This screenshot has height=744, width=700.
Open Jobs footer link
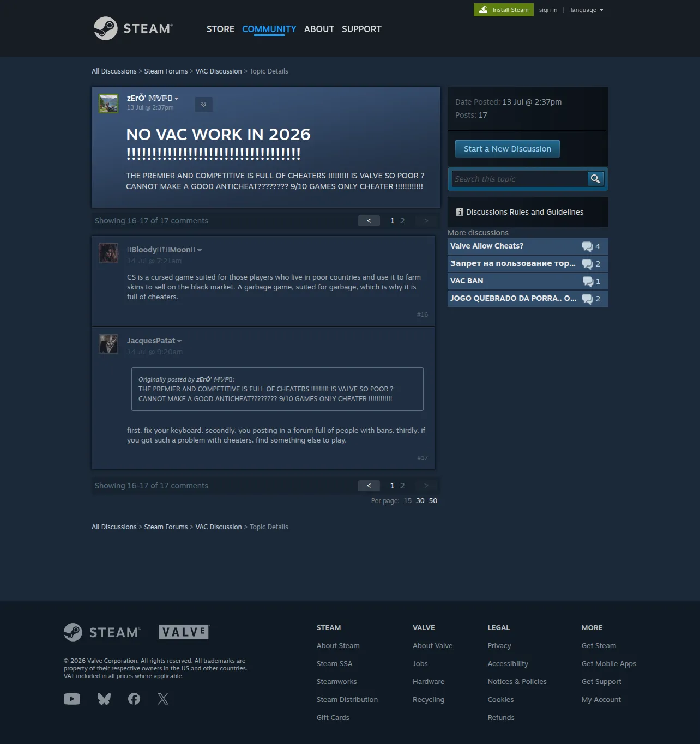click(420, 664)
